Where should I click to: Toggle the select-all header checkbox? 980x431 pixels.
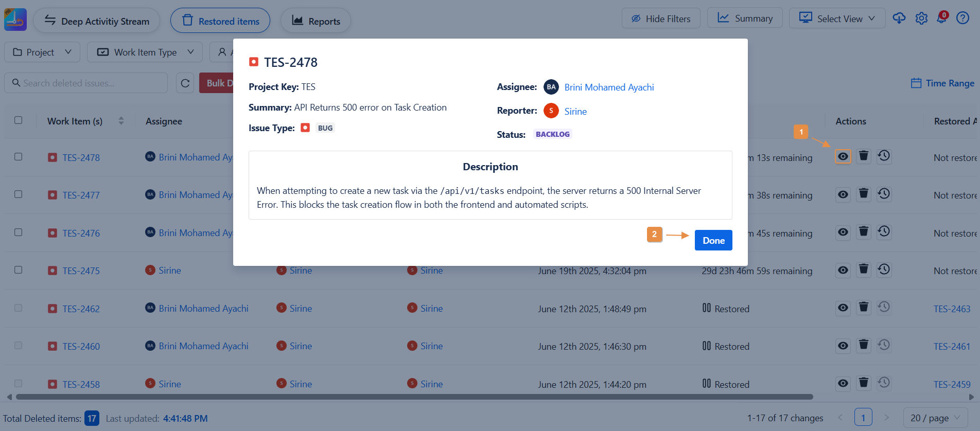(x=19, y=120)
